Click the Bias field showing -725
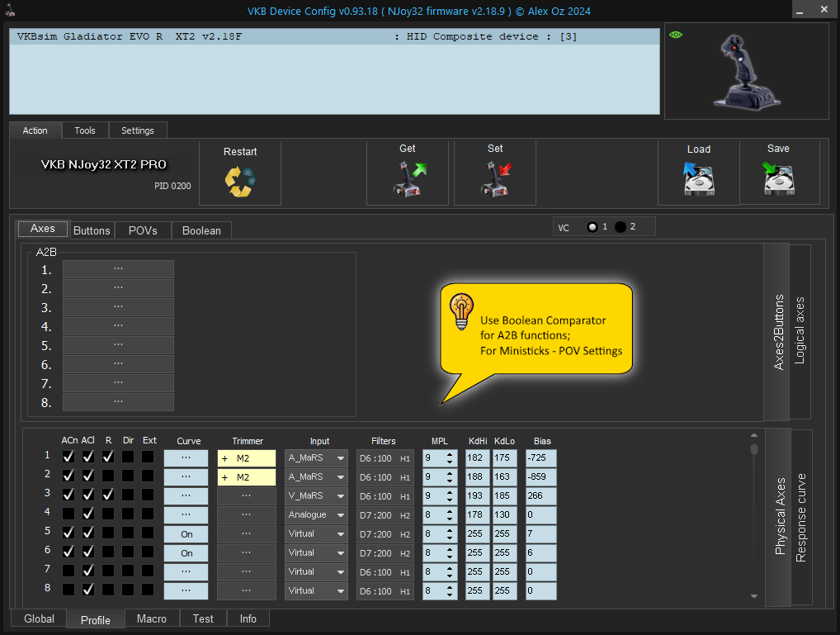This screenshot has width=840, height=635. (541, 458)
